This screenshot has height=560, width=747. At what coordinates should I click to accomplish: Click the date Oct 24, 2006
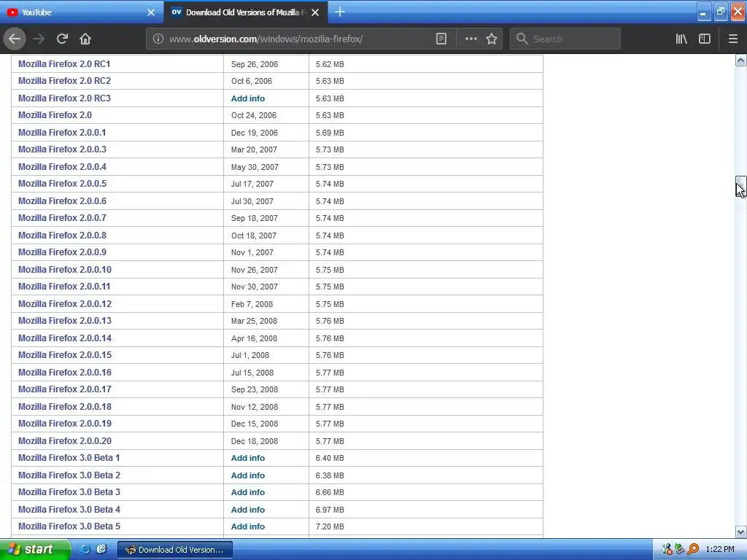tap(254, 115)
